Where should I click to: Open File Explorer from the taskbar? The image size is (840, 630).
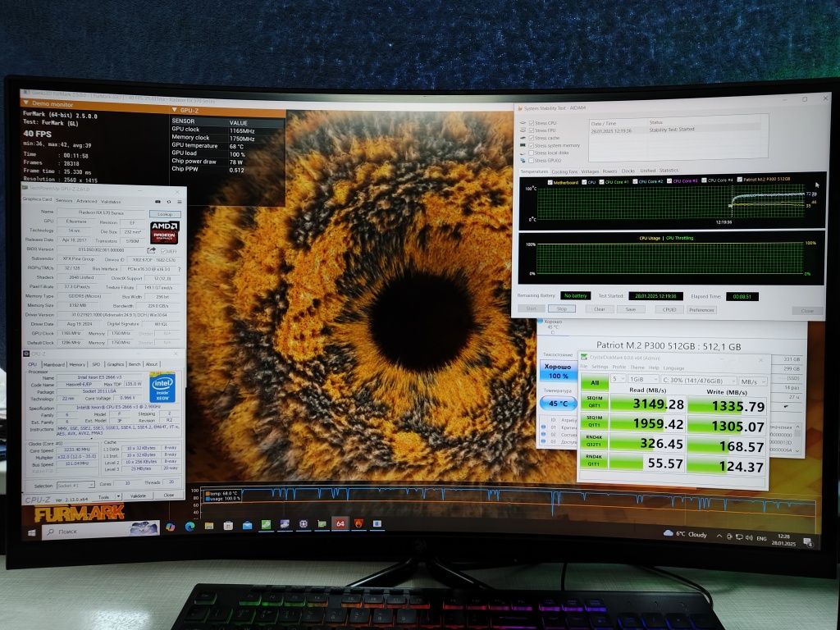pos(209,526)
